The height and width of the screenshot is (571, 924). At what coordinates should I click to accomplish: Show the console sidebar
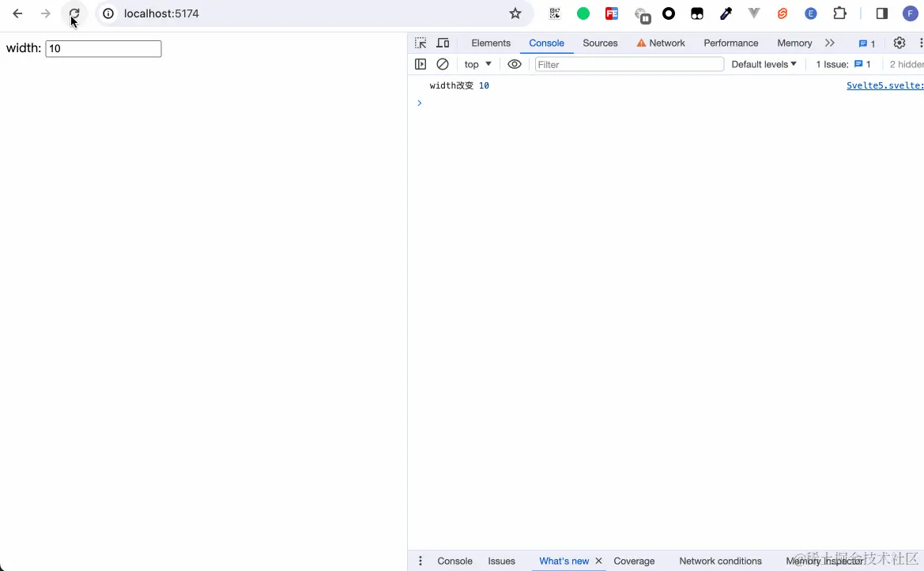click(x=421, y=64)
